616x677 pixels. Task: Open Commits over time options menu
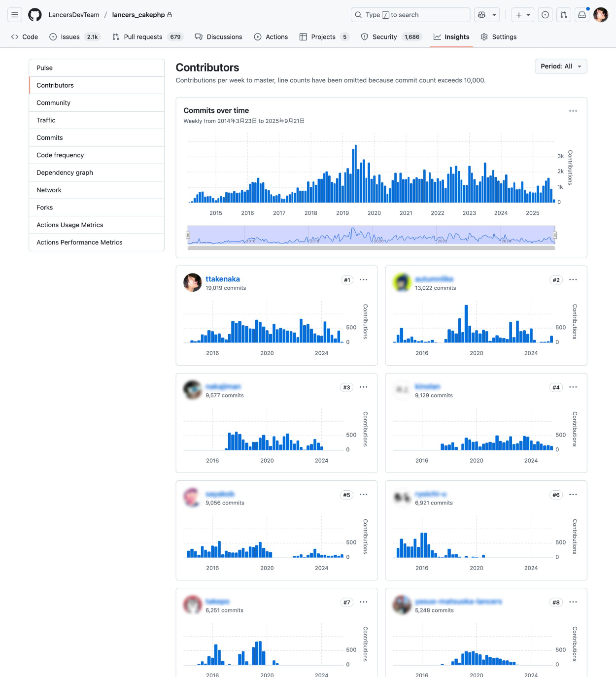click(x=573, y=111)
